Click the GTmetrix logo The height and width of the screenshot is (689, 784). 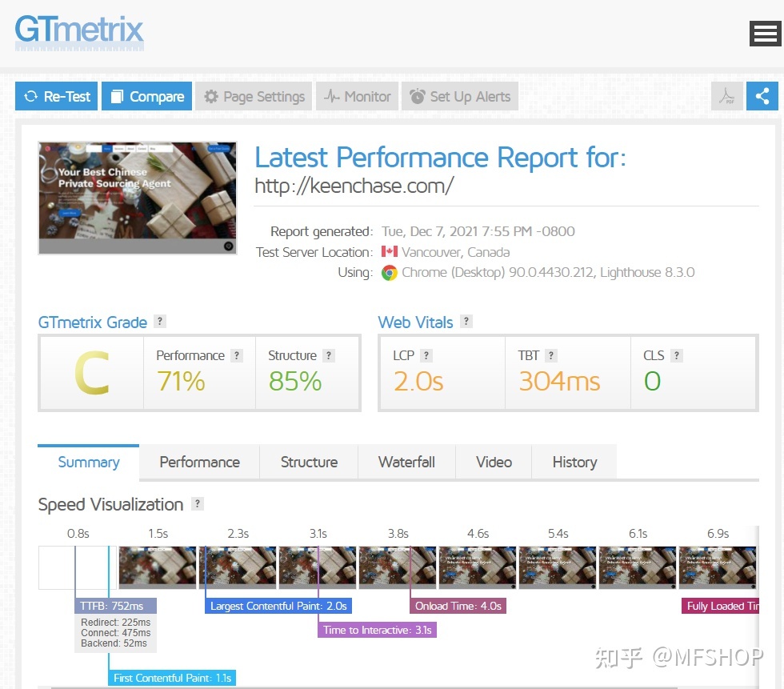tap(79, 31)
